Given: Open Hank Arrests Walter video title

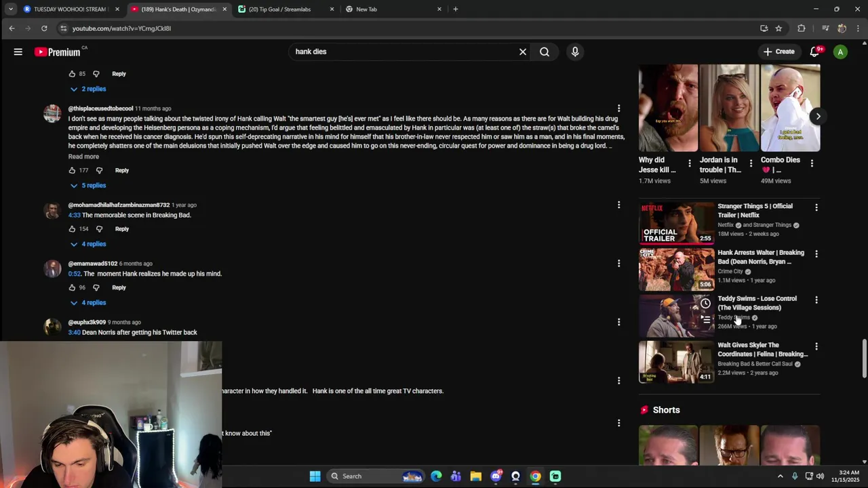Looking at the screenshot, I should click(x=761, y=257).
